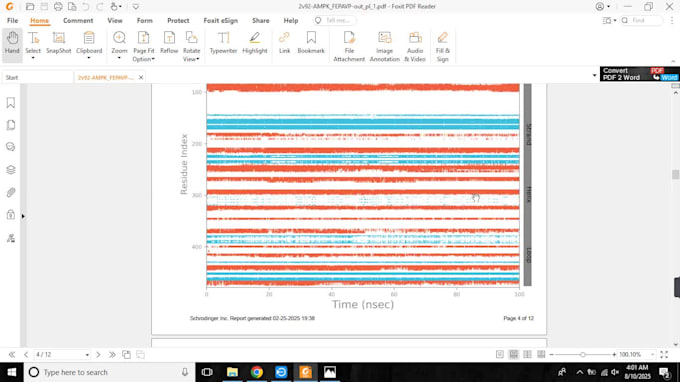Switch to the View tab
The height and width of the screenshot is (382, 680).
click(115, 20)
